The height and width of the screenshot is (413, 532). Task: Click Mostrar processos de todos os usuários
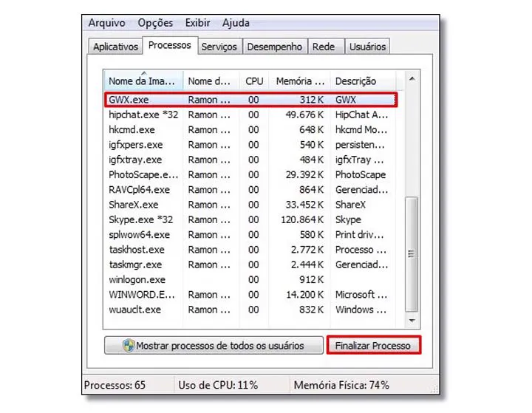click(214, 346)
